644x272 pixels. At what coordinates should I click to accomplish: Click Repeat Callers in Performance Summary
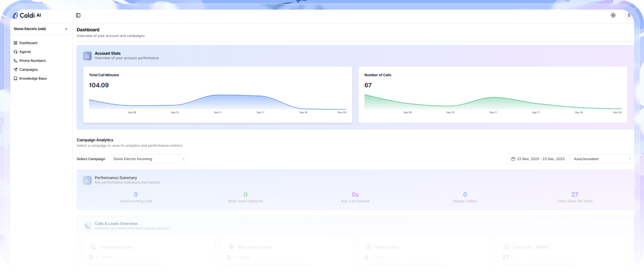pos(465,201)
